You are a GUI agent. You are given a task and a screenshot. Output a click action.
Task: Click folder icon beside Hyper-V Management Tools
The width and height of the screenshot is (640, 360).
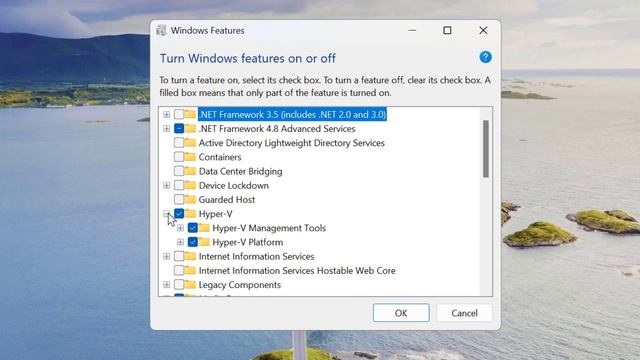point(204,228)
